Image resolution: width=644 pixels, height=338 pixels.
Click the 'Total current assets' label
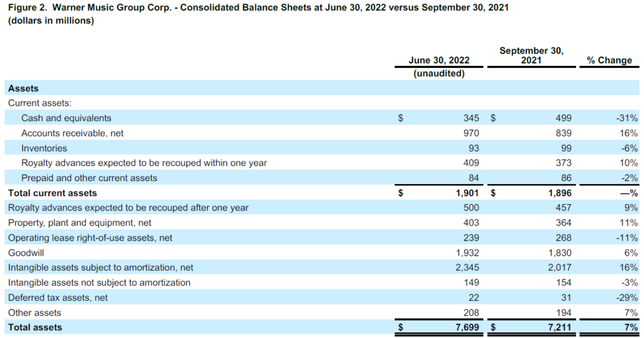(x=53, y=193)
